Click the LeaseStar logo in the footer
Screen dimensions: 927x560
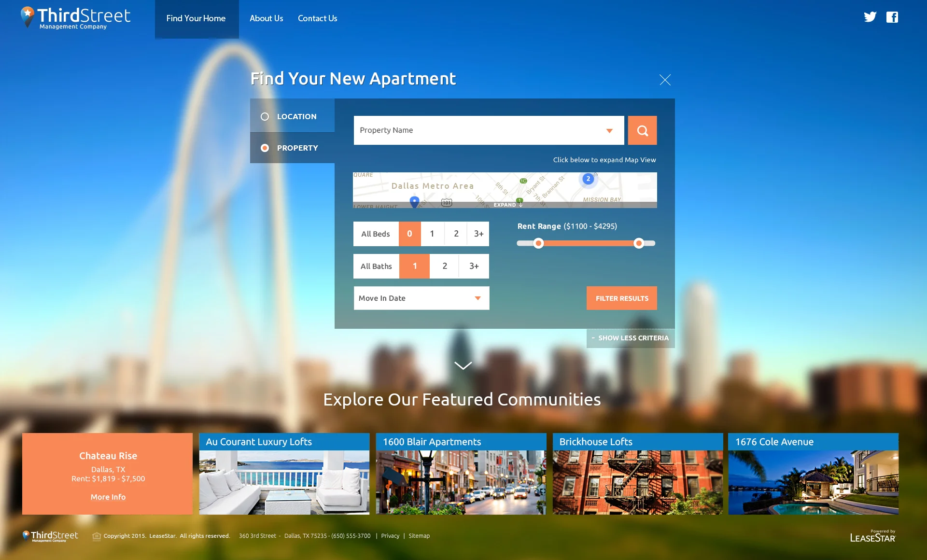[x=872, y=536]
